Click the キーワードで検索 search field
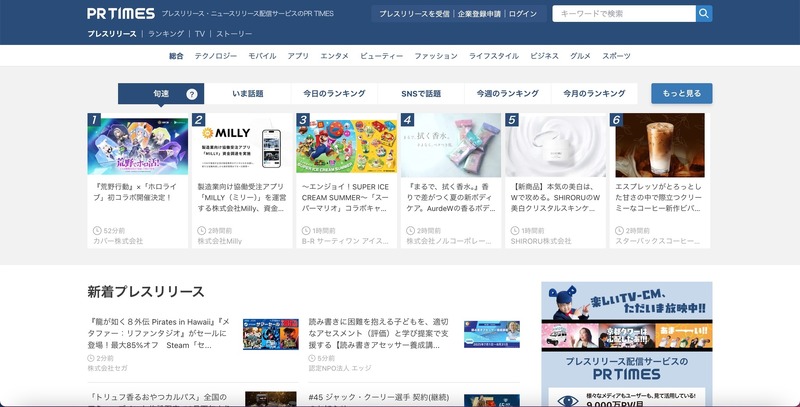The height and width of the screenshot is (407, 800). 624,14
